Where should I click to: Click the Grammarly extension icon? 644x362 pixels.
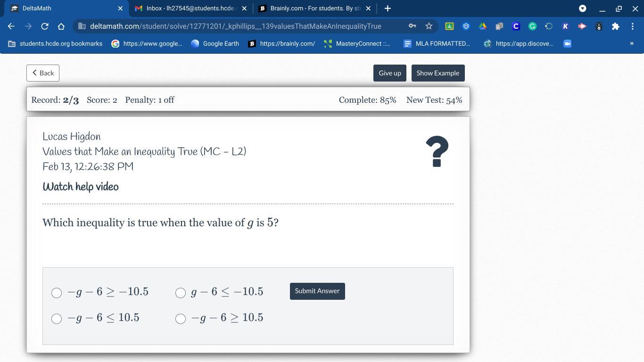point(532,26)
